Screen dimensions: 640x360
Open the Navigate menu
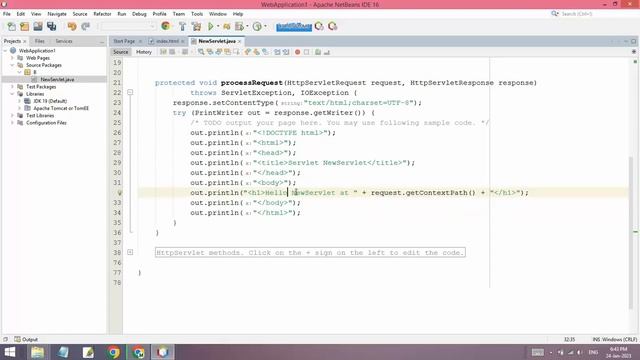click(57, 14)
